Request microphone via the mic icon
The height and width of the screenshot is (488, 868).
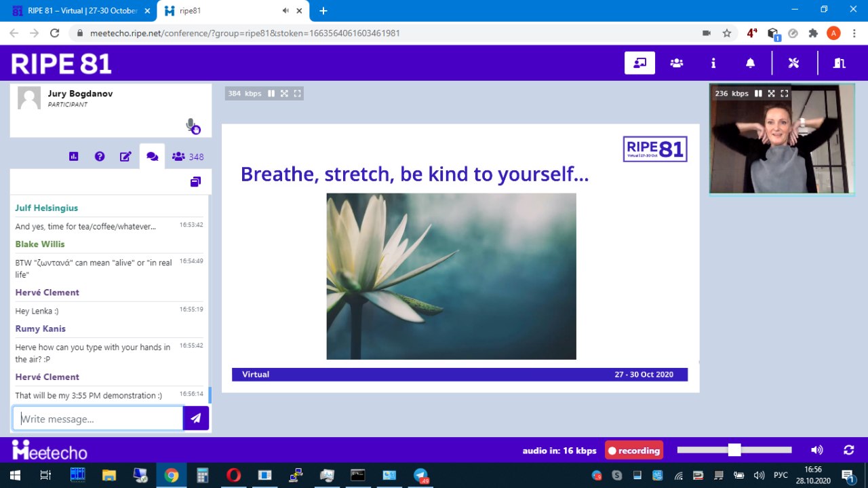[x=193, y=126]
